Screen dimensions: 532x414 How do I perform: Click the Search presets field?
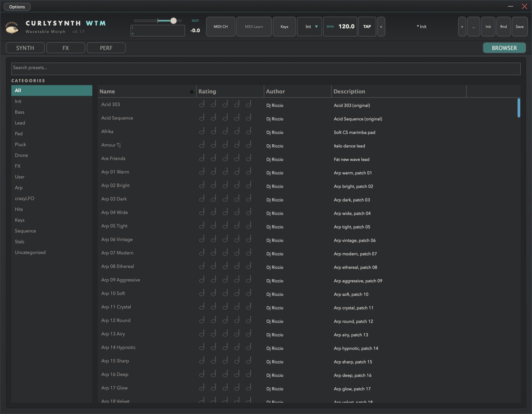[266, 69]
